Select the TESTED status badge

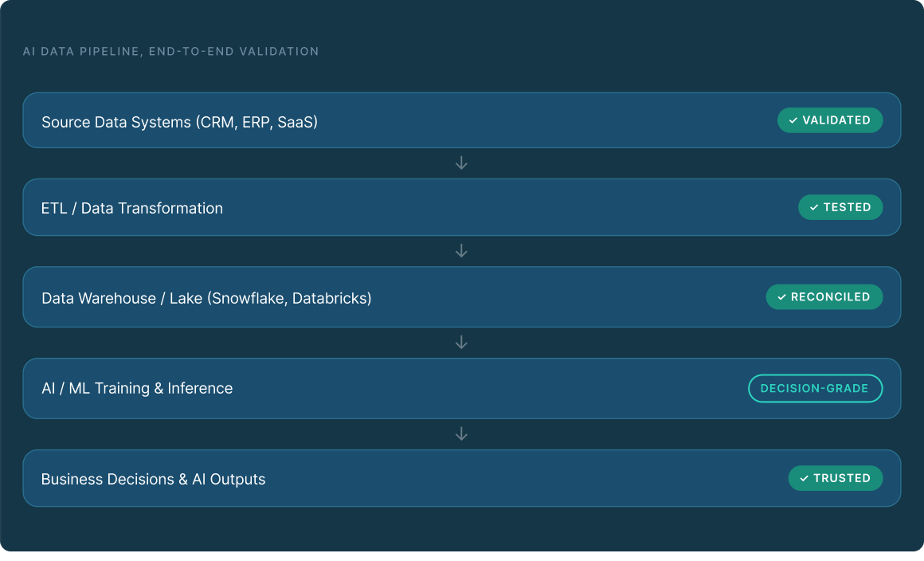coord(840,207)
